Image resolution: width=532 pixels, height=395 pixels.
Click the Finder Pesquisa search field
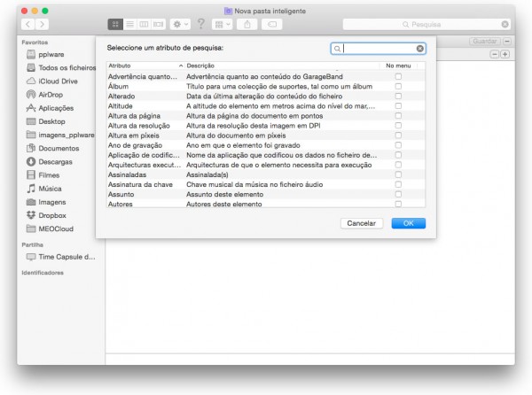[x=426, y=25]
